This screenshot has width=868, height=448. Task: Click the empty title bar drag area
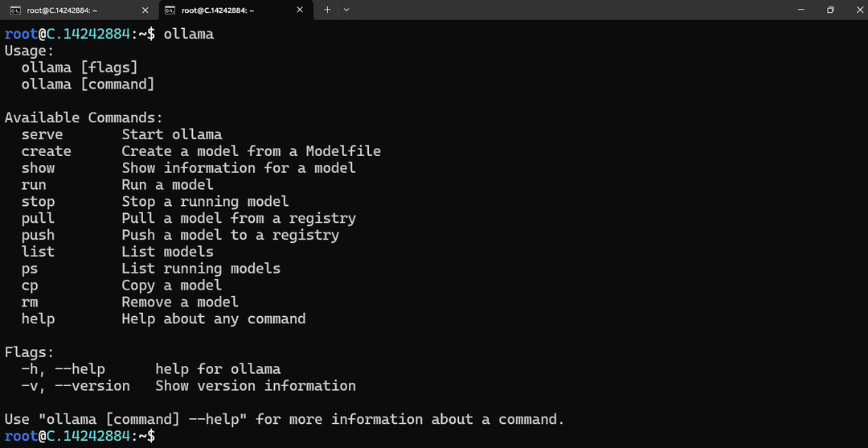pos(570,10)
